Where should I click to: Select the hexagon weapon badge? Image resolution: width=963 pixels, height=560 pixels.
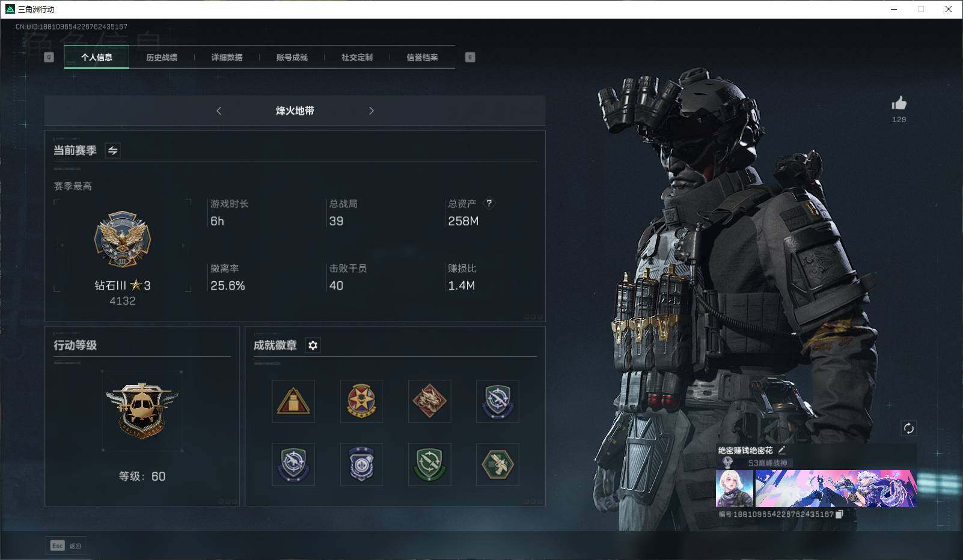coord(498,464)
